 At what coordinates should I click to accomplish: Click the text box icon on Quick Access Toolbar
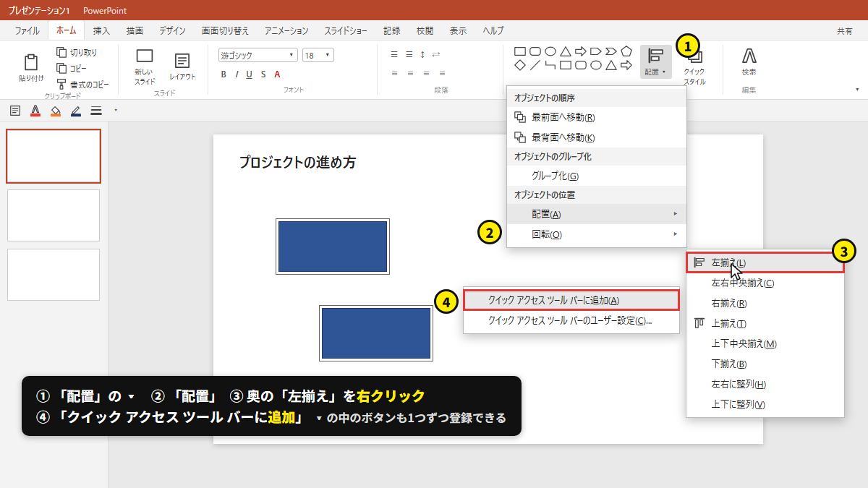point(15,111)
